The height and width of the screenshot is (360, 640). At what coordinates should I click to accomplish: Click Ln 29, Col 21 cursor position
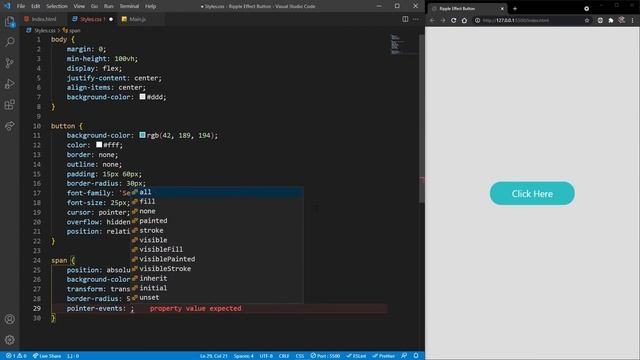pyautogui.click(x=213, y=356)
